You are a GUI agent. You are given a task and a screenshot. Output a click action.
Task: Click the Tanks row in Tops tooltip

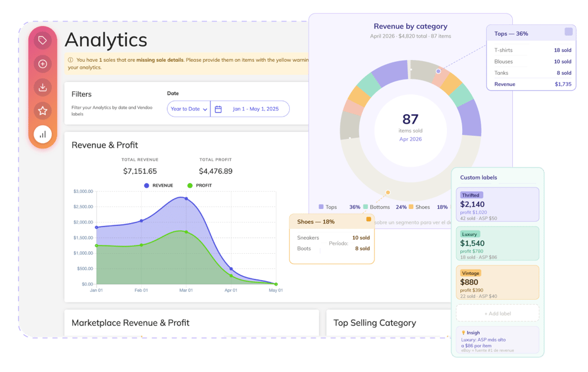533,73
